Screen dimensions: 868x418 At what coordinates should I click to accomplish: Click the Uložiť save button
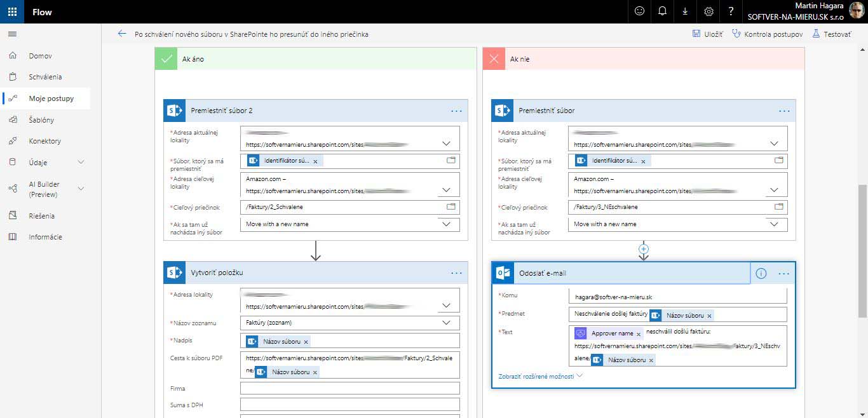point(707,34)
